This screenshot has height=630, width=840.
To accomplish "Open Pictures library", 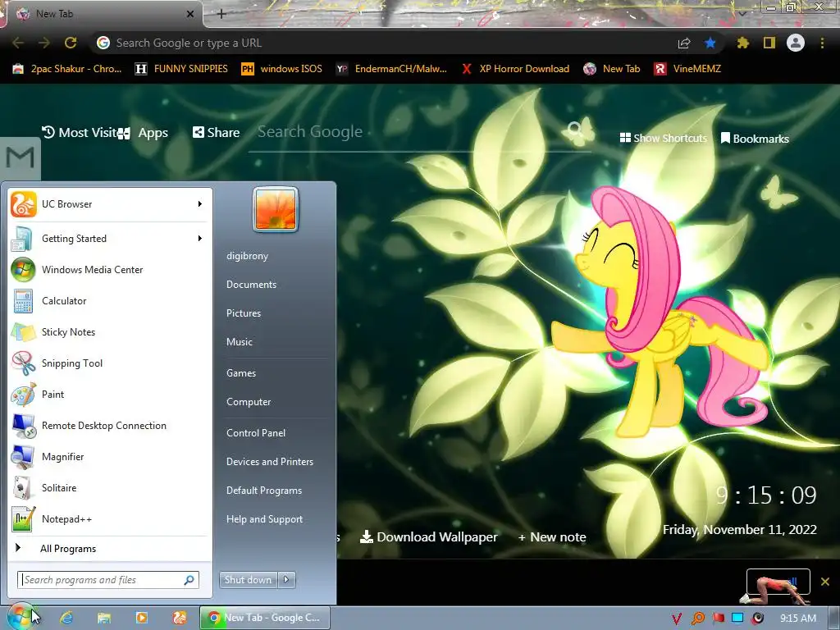I will click(x=243, y=313).
